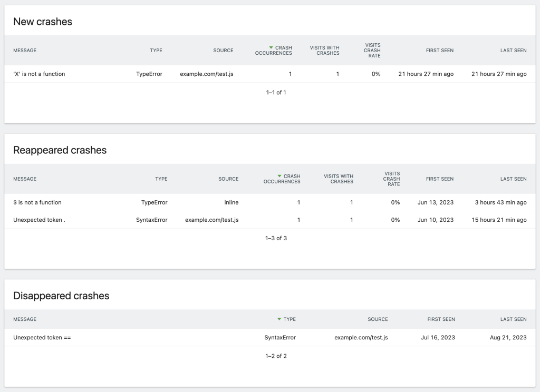Sort Reappeared crashes by Source column
Image resolution: width=540 pixels, height=392 pixels.
click(229, 179)
